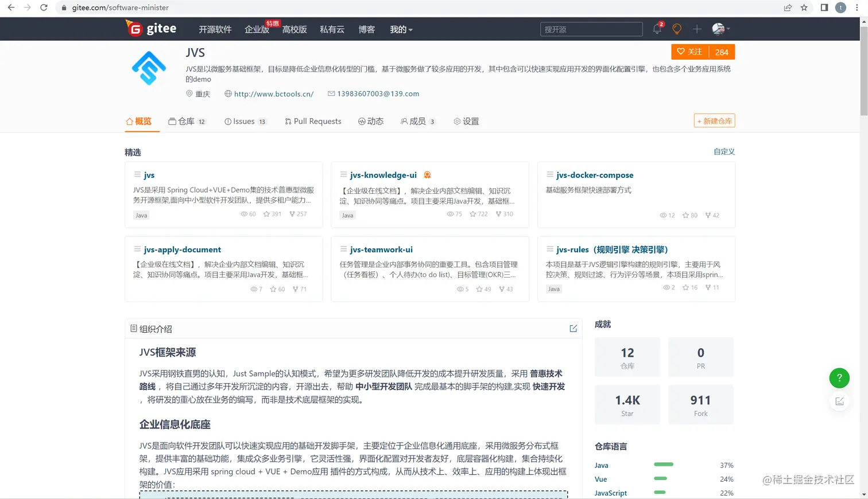
Task: Click the plus create icon in header
Action: (x=697, y=29)
